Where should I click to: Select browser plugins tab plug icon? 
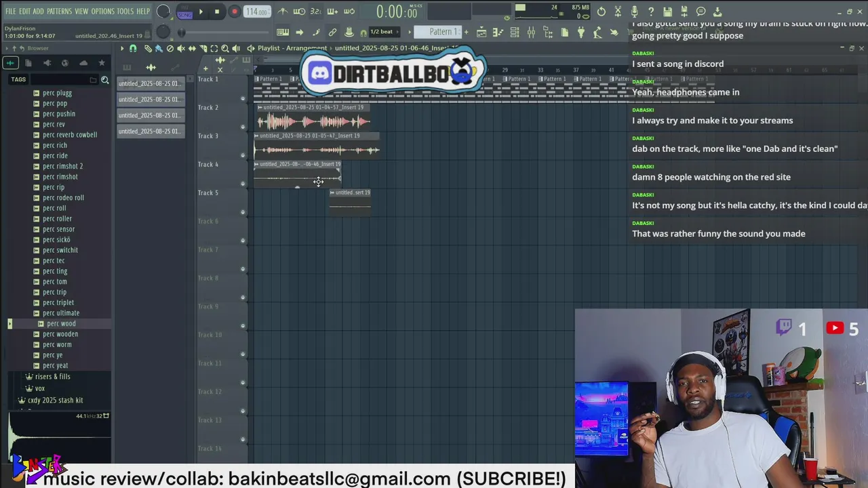point(47,63)
